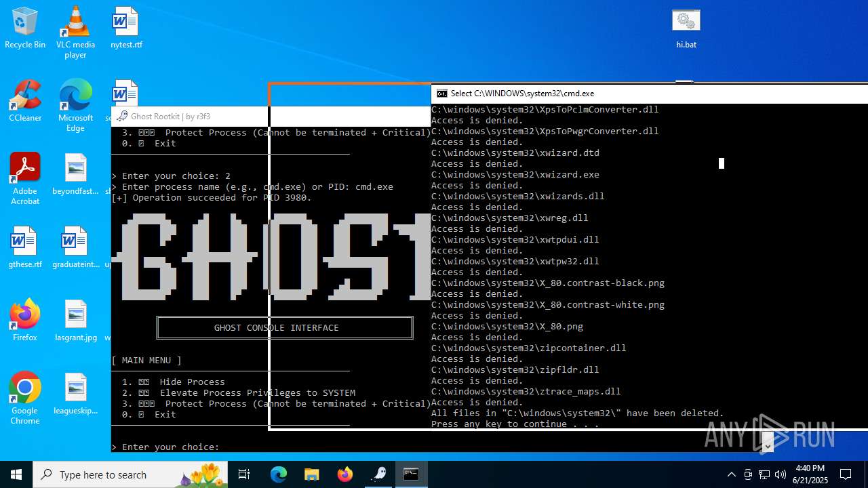Click the X_80.contrast-black.png path line
The height and width of the screenshot is (488, 868).
point(548,283)
